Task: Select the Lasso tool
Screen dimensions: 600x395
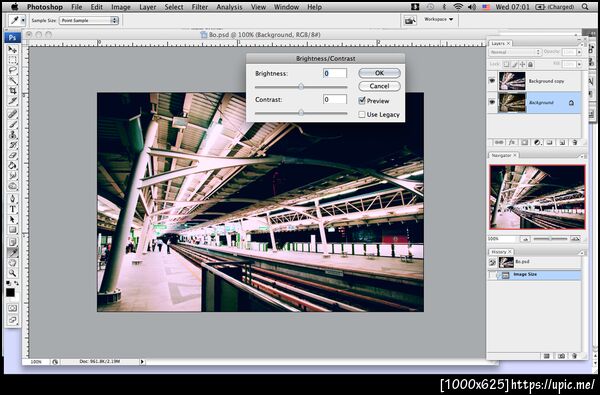Action: [x=12, y=70]
